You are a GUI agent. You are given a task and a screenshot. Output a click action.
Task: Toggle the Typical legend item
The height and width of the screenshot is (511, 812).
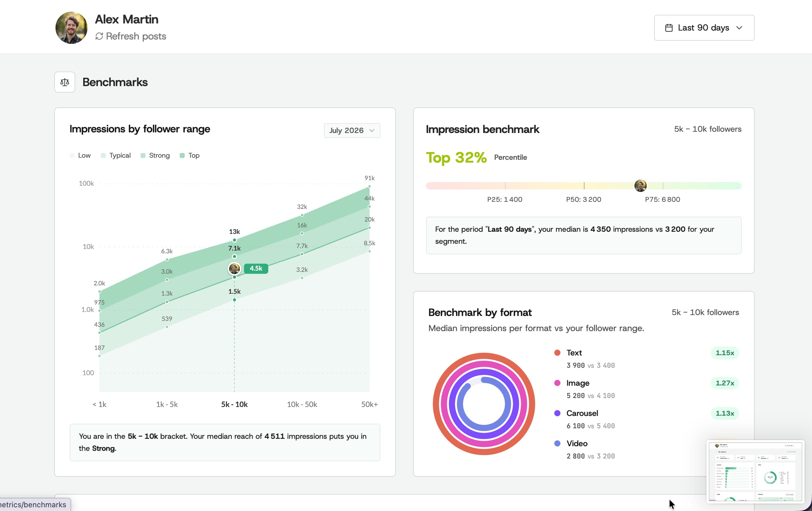click(116, 155)
